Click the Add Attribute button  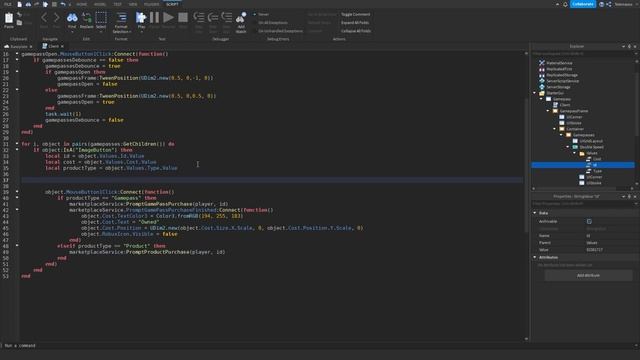(588, 276)
